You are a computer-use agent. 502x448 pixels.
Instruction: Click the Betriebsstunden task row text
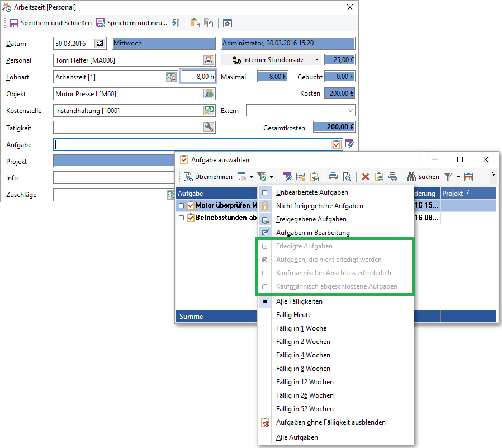click(226, 218)
